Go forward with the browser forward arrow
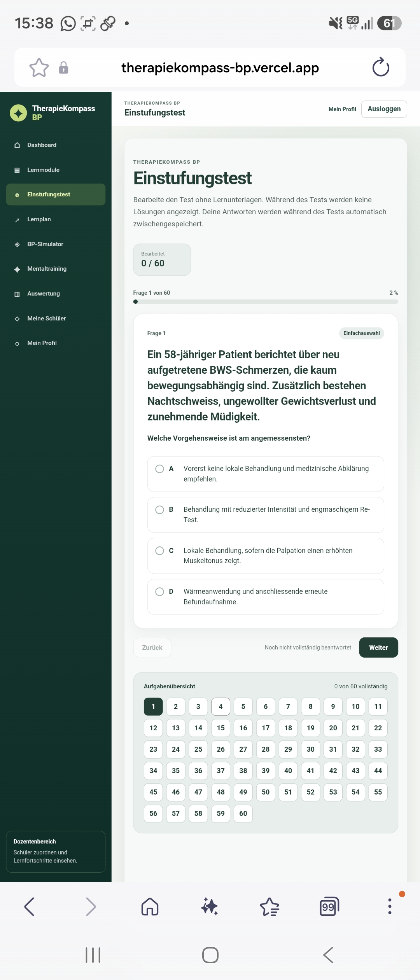 click(91, 907)
